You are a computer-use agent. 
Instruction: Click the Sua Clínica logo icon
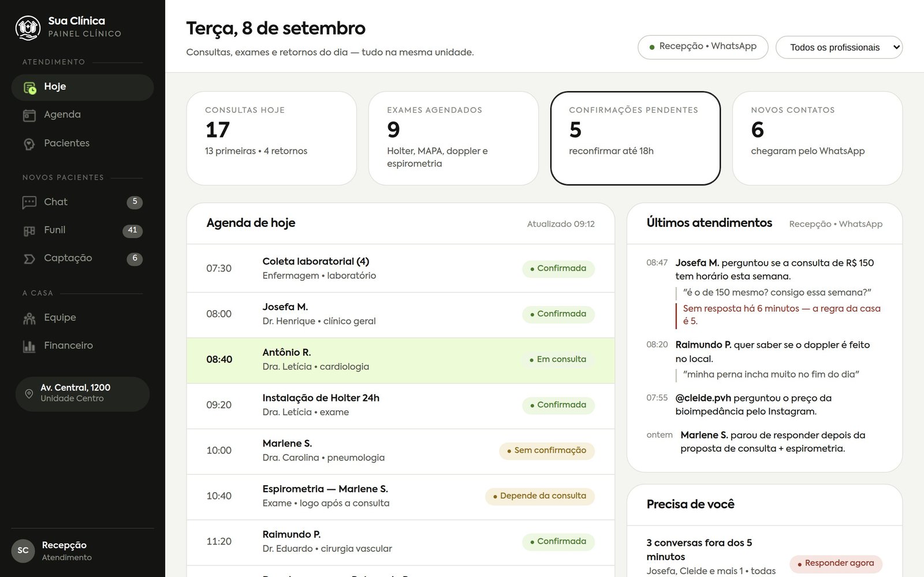point(28,27)
